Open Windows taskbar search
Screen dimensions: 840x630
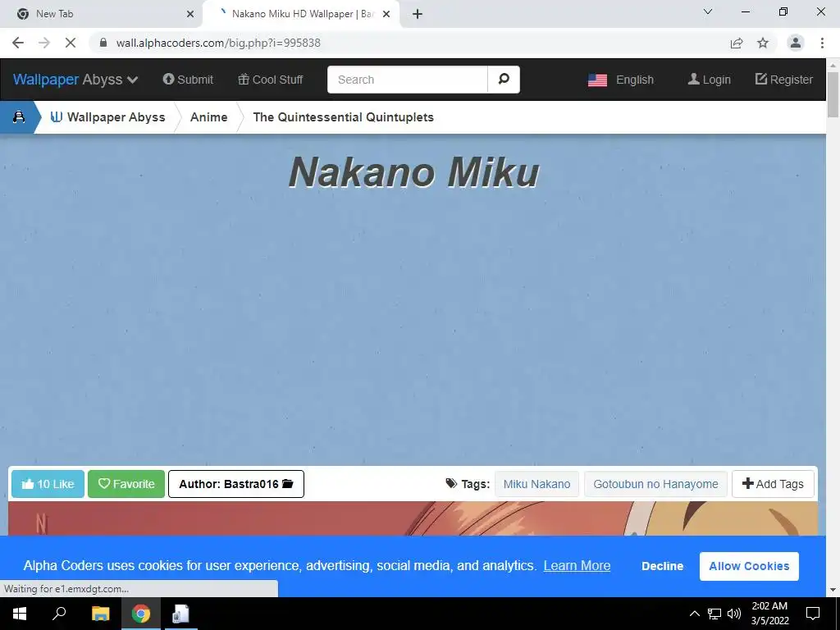point(59,614)
